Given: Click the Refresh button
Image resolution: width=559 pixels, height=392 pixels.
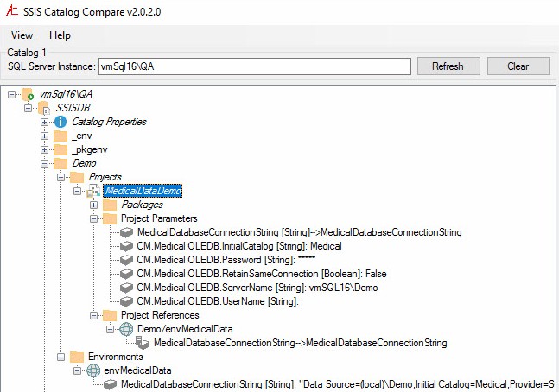Looking at the screenshot, I should click(x=448, y=66).
